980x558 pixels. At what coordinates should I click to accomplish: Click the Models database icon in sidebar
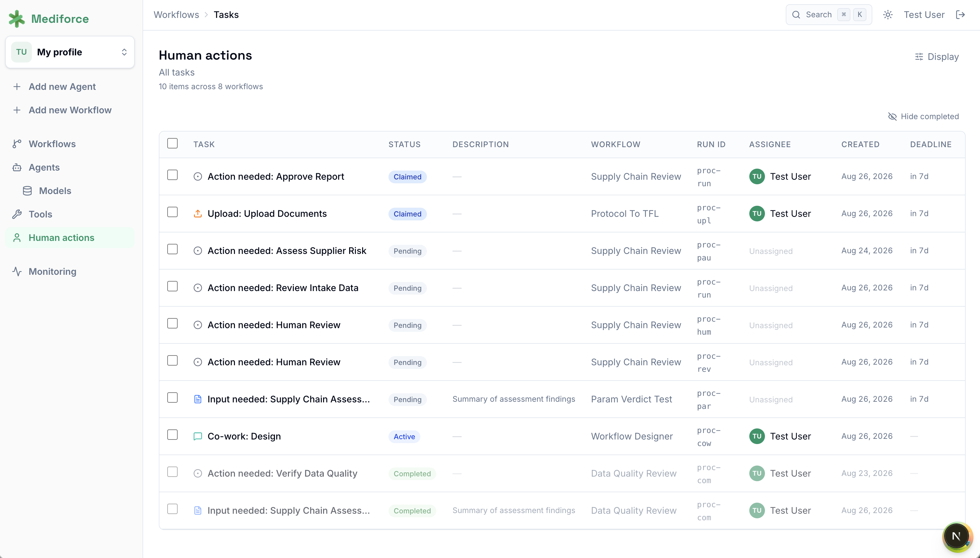pos(27,190)
